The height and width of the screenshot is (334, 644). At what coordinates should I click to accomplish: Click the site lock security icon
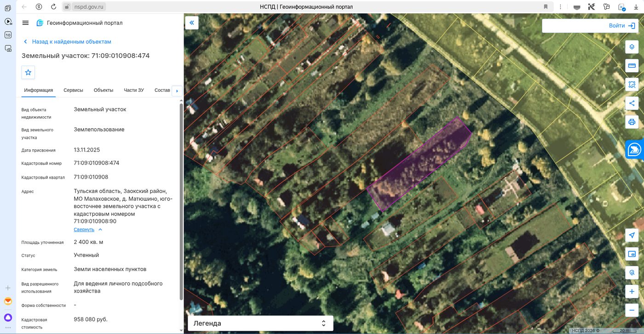coord(67,7)
